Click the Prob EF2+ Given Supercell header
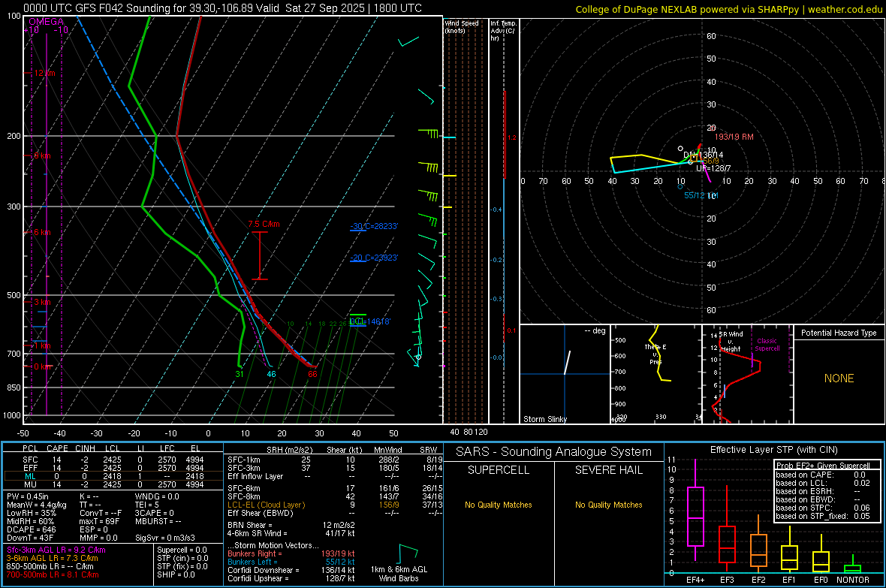Image resolution: width=886 pixels, height=588 pixels. [823, 466]
